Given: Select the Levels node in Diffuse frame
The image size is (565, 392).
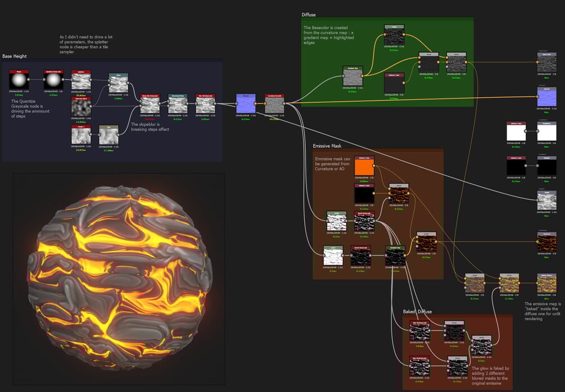Looking at the screenshot, I should click(x=394, y=35).
